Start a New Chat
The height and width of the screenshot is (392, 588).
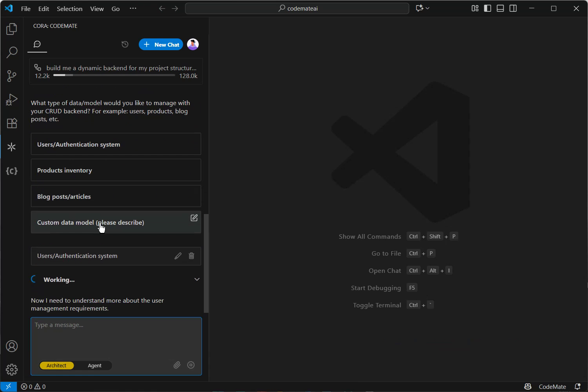click(x=161, y=44)
